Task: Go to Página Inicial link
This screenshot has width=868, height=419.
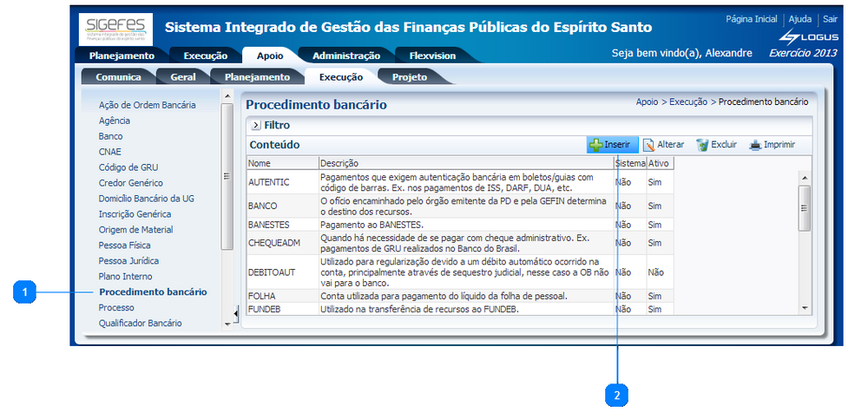Action: pos(751,19)
